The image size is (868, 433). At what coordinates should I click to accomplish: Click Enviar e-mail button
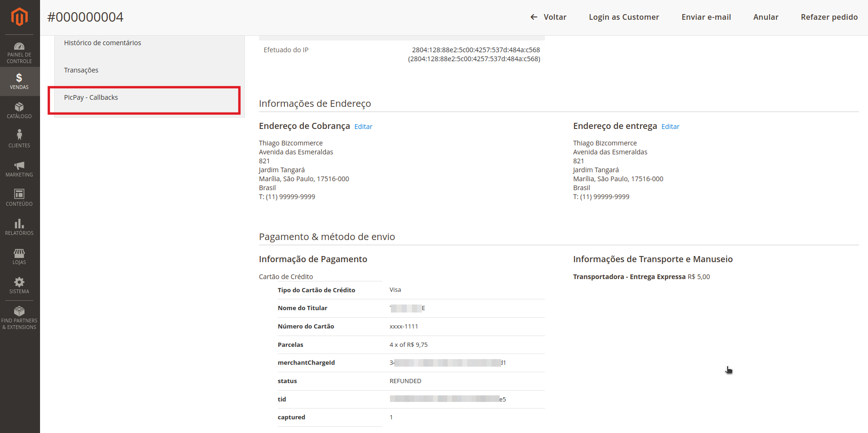tap(706, 17)
